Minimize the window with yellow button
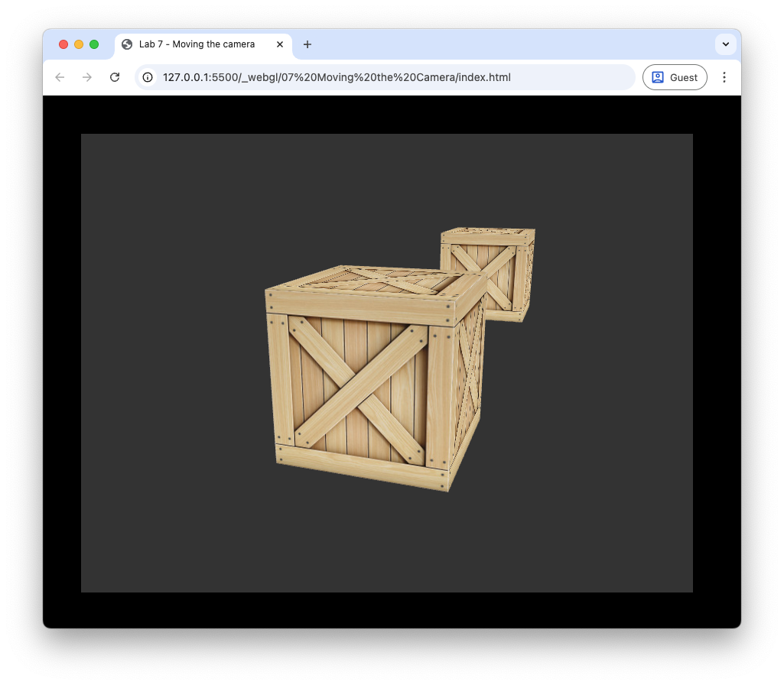 [x=79, y=44]
